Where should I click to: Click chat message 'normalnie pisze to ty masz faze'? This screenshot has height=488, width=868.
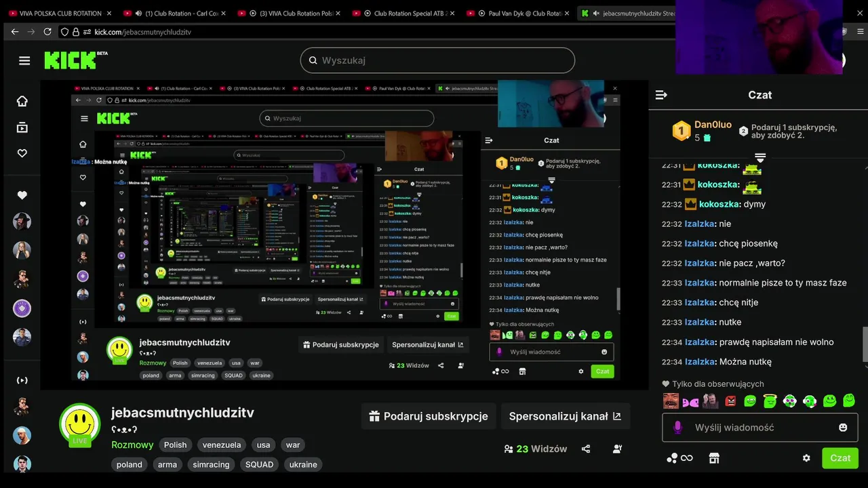[x=783, y=283]
